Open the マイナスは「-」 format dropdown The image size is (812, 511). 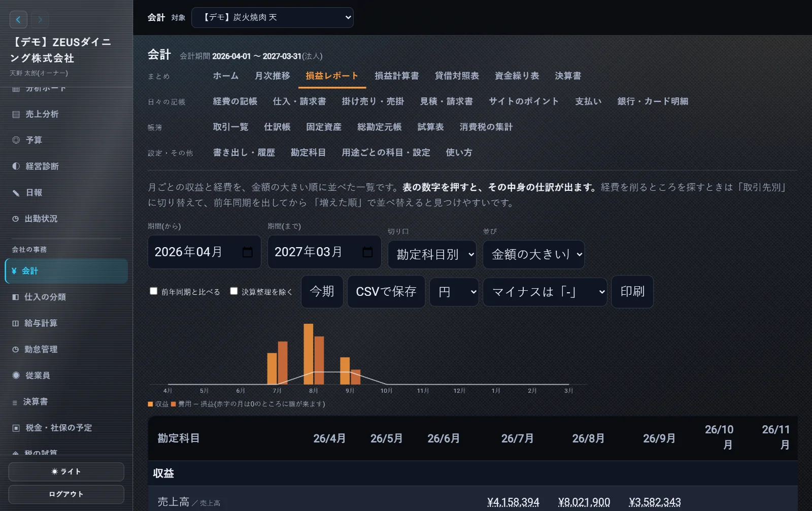click(545, 292)
